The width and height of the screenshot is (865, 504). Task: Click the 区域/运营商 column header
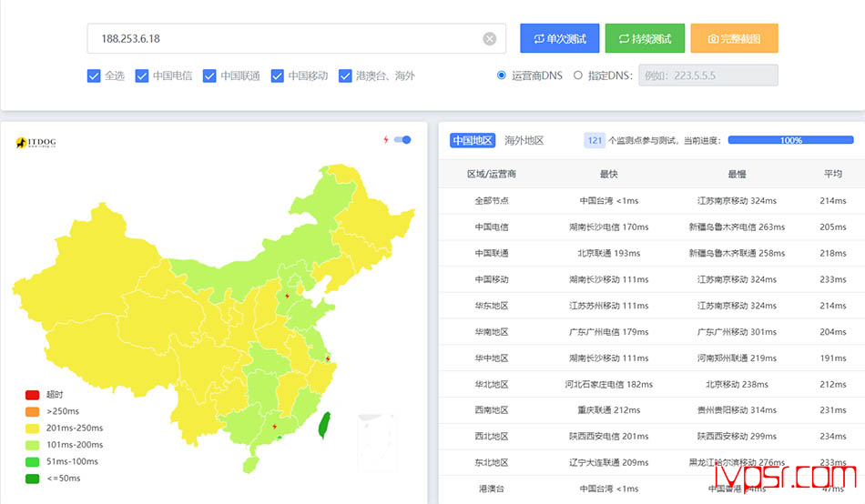[x=492, y=175]
